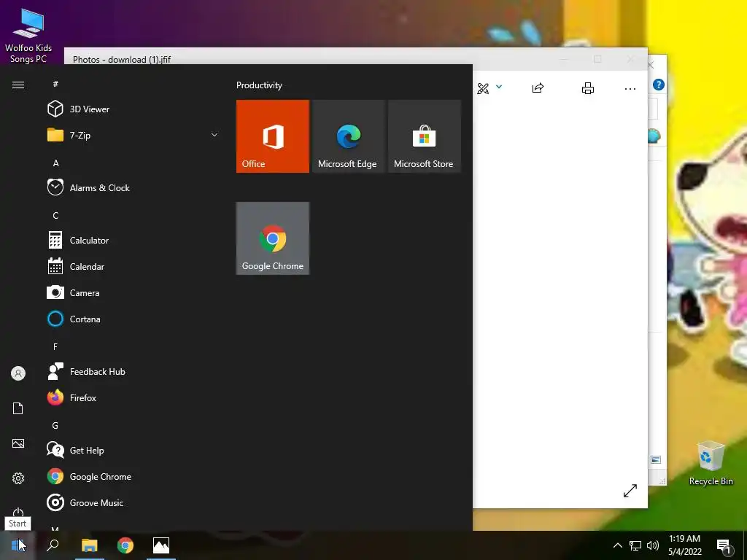
Task: Click Edit & Create icon in Photos
Action: (483, 88)
